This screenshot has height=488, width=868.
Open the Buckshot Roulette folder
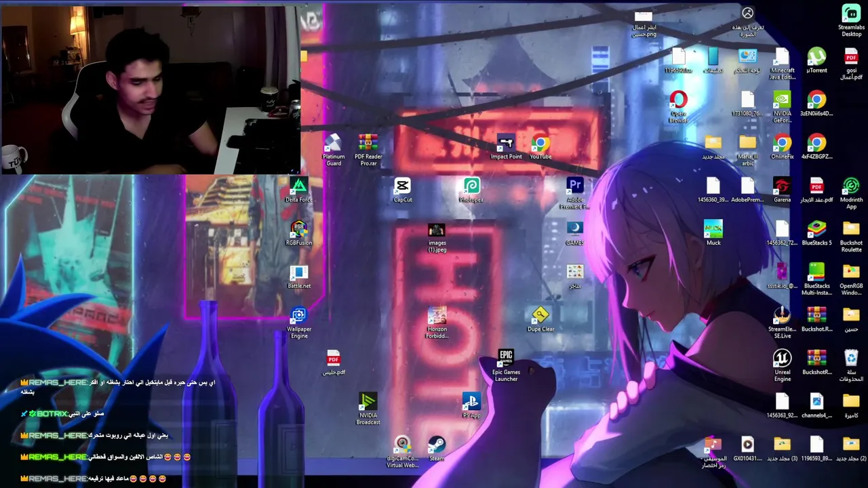[x=851, y=237]
